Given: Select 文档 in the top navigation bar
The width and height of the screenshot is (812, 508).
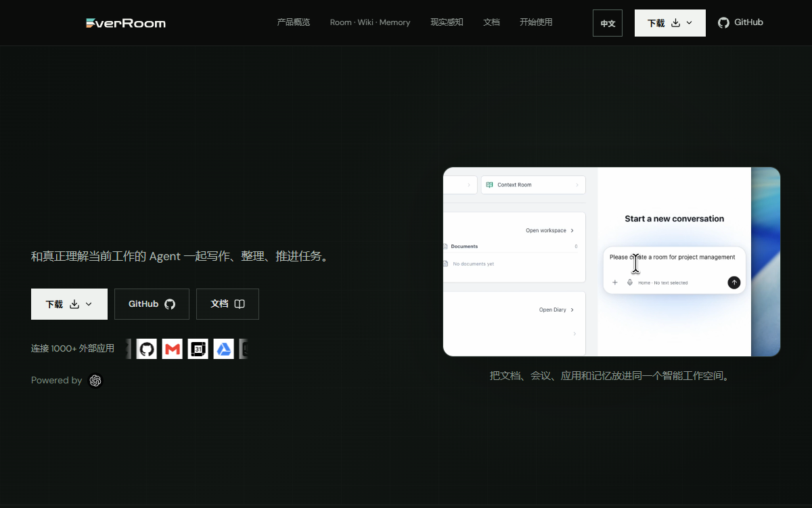Looking at the screenshot, I should pyautogui.click(x=491, y=22).
